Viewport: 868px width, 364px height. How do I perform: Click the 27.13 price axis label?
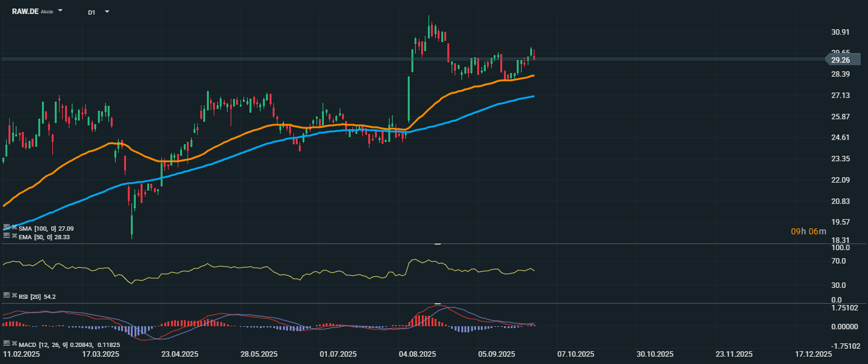(x=841, y=96)
